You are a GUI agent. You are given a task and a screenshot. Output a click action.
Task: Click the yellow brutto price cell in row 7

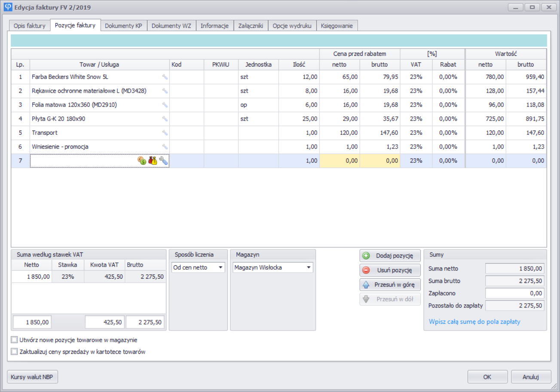coord(380,161)
